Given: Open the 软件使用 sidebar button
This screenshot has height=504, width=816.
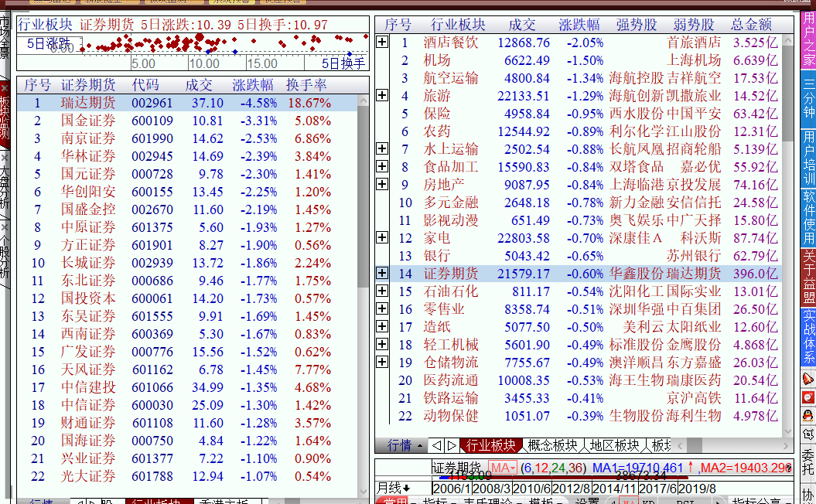Looking at the screenshot, I should click(x=809, y=218).
